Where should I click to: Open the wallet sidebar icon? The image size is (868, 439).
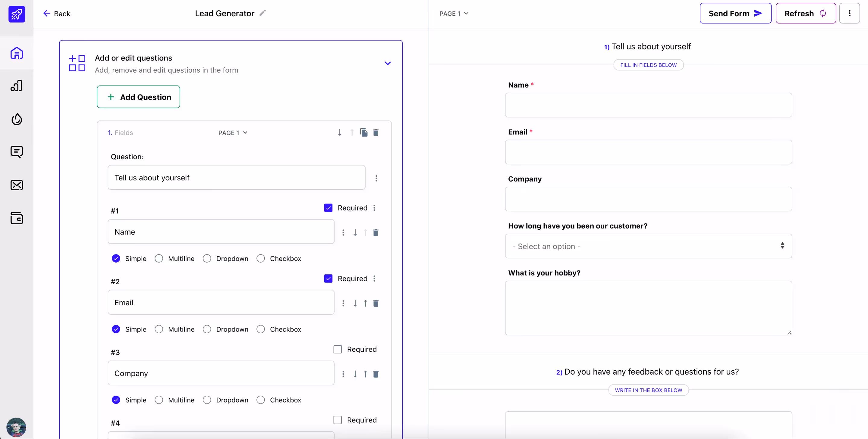[x=17, y=218]
